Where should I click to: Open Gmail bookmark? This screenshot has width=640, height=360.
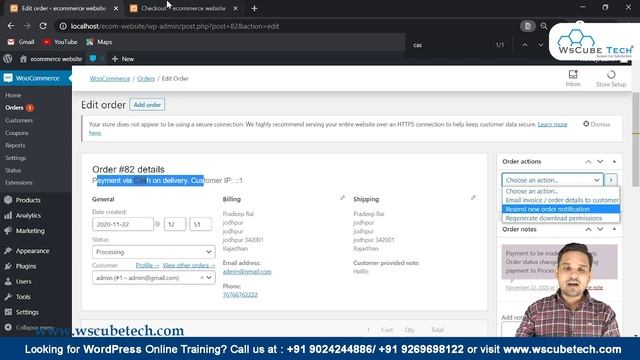(21, 42)
